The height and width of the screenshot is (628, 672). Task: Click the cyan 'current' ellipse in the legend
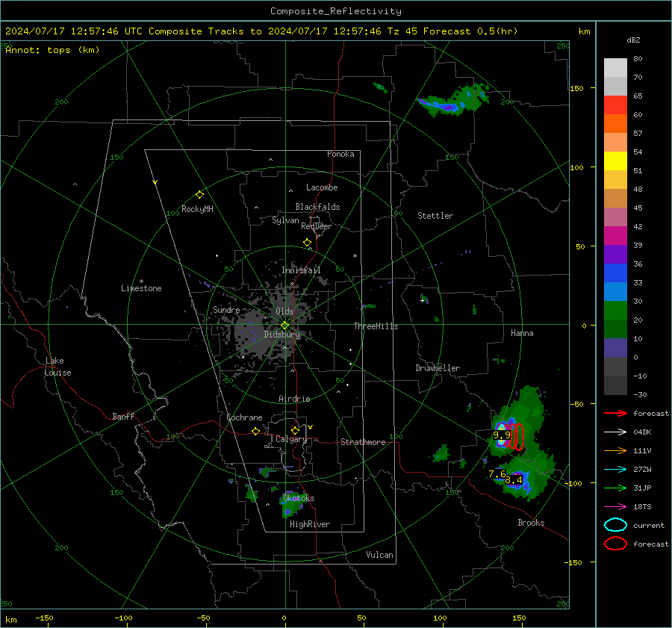coord(615,525)
